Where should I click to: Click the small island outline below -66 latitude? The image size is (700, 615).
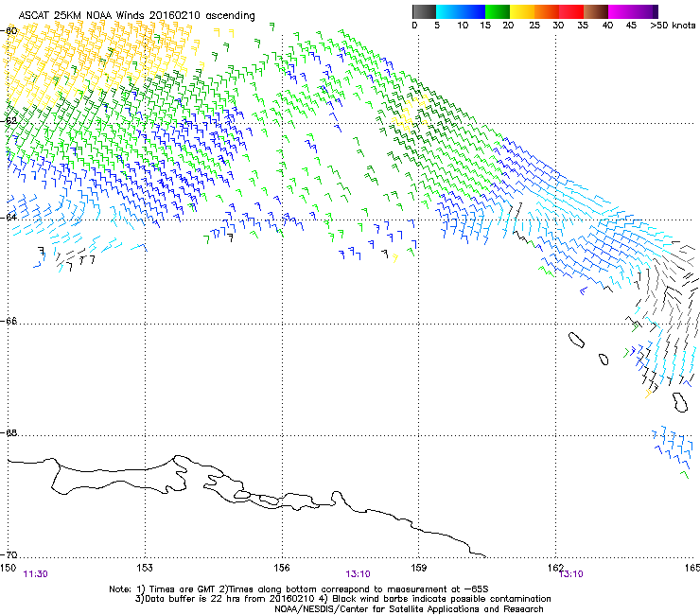click(x=604, y=360)
